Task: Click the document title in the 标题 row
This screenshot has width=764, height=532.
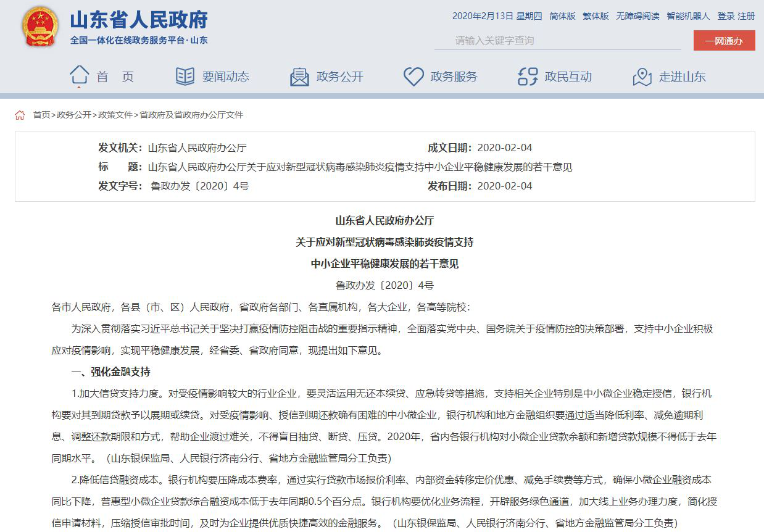Action: (360, 167)
